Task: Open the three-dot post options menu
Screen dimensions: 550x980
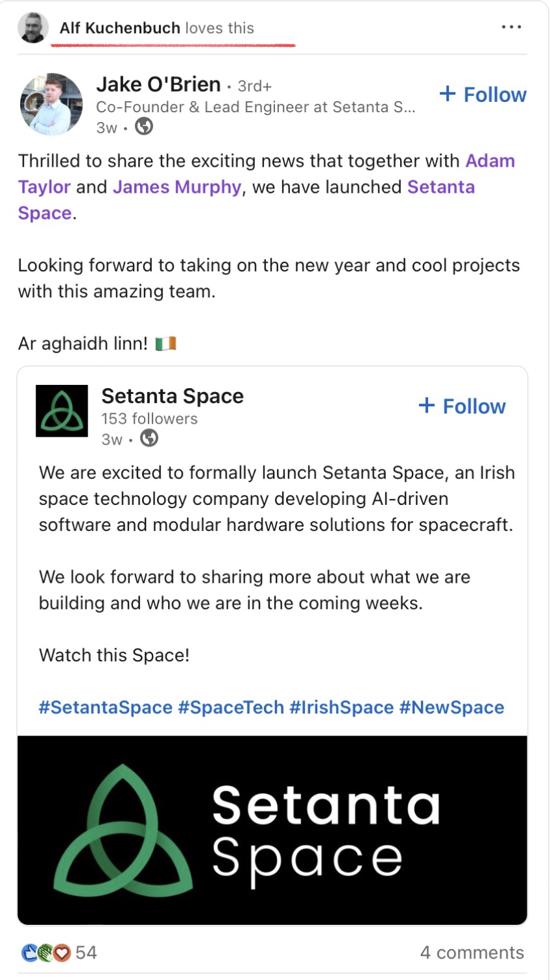Action: point(511,27)
